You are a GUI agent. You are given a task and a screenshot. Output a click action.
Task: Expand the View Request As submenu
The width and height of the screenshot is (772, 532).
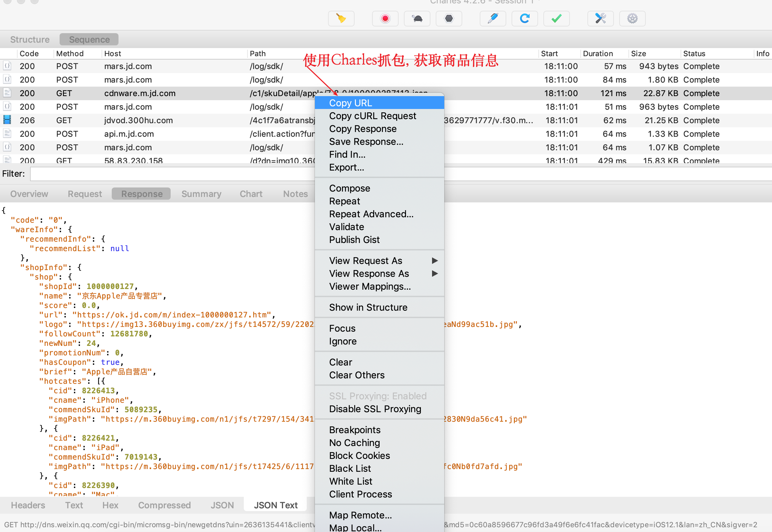coord(379,261)
